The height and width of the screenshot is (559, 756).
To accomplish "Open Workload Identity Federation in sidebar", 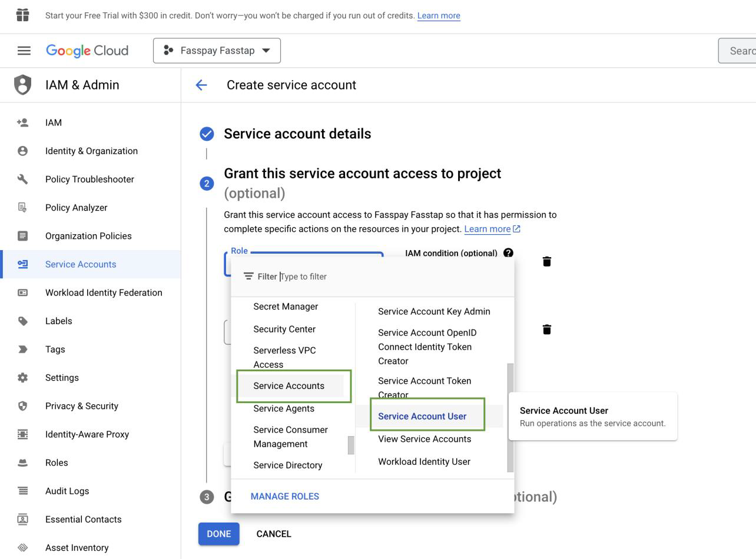I will (x=104, y=292).
